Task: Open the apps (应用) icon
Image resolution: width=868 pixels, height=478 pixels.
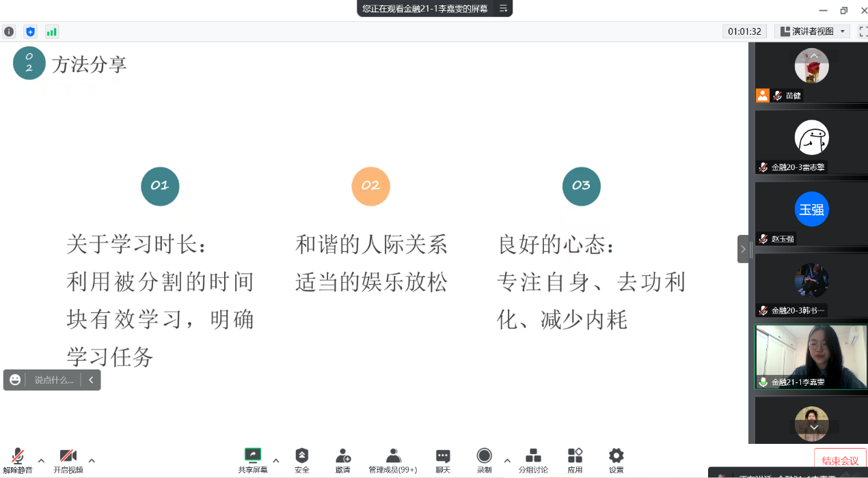Action: pyautogui.click(x=575, y=460)
